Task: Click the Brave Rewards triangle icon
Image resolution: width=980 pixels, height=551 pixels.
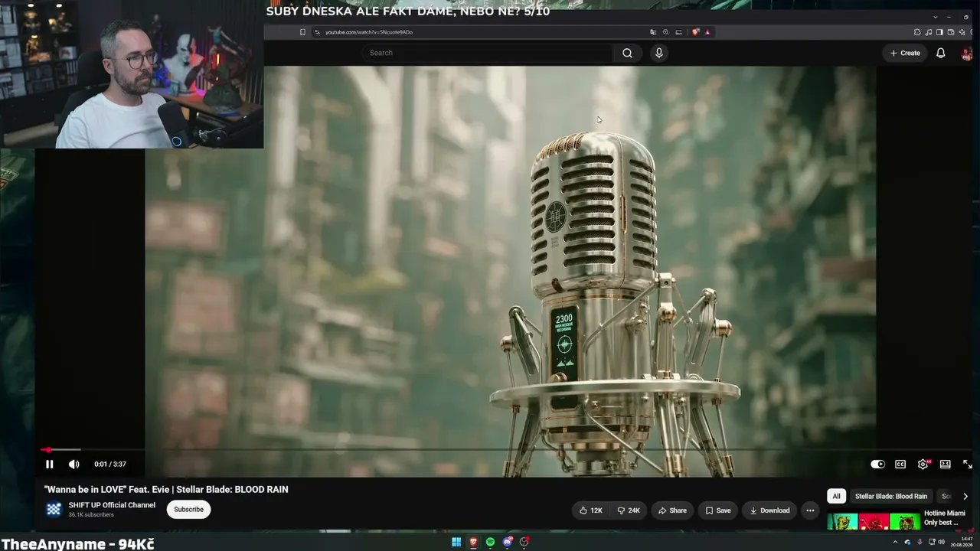Action: (707, 32)
